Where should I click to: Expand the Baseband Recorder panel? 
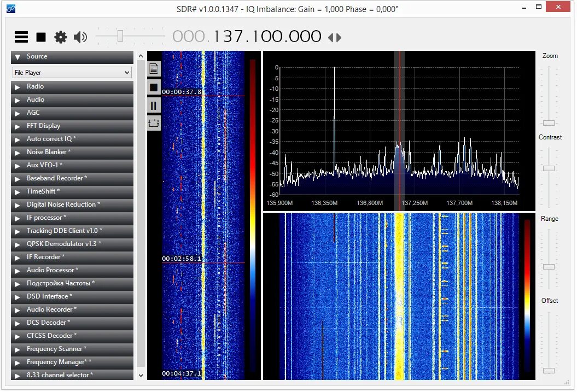pos(72,178)
